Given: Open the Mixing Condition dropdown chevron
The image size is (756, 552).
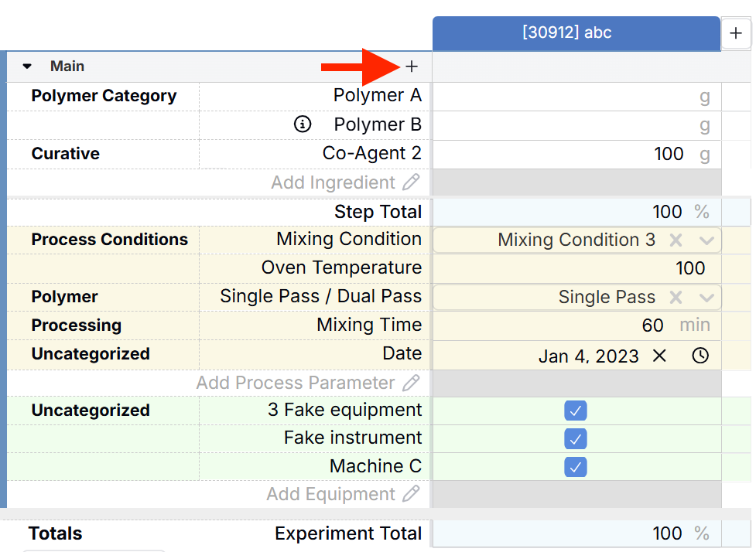Looking at the screenshot, I should [706, 240].
